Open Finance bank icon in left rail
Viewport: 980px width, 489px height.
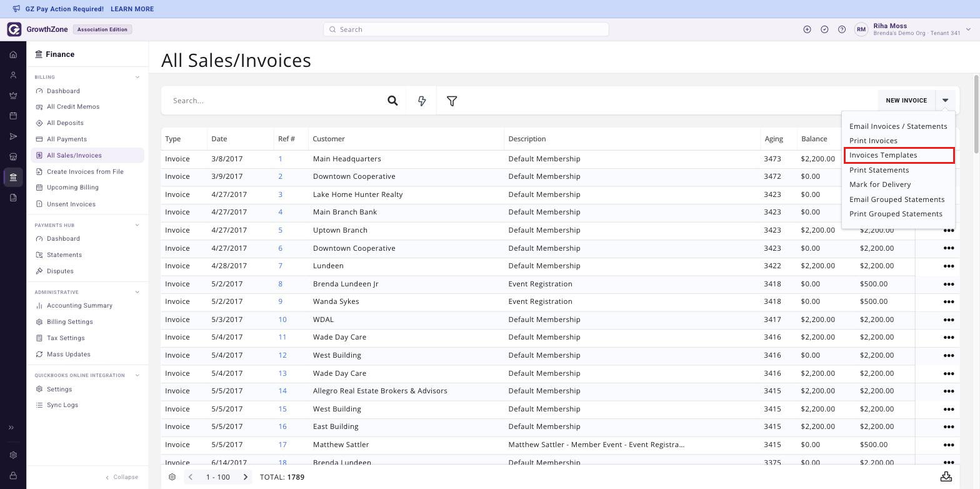click(13, 177)
